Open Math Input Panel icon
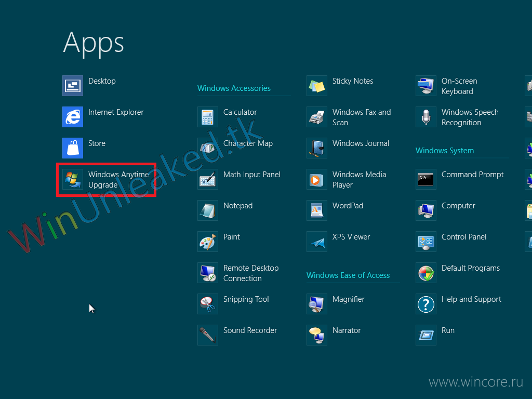This screenshot has height=399, width=532. pyautogui.click(x=208, y=179)
